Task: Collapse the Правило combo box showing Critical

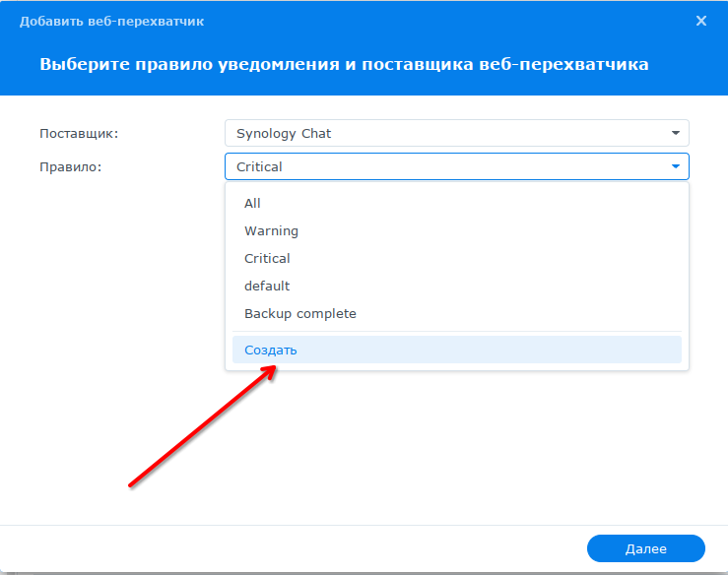Action: click(457, 166)
